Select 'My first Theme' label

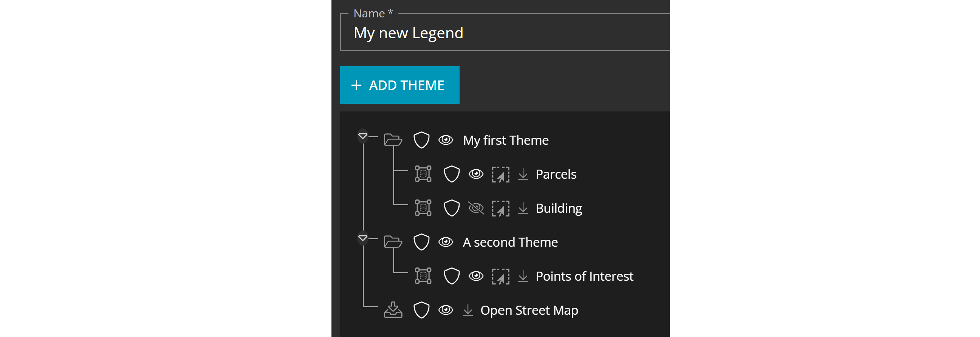click(506, 140)
